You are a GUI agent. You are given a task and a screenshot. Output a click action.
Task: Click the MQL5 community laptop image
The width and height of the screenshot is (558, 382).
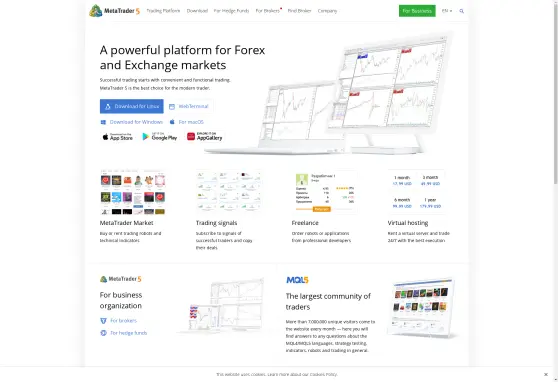[422, 308]
